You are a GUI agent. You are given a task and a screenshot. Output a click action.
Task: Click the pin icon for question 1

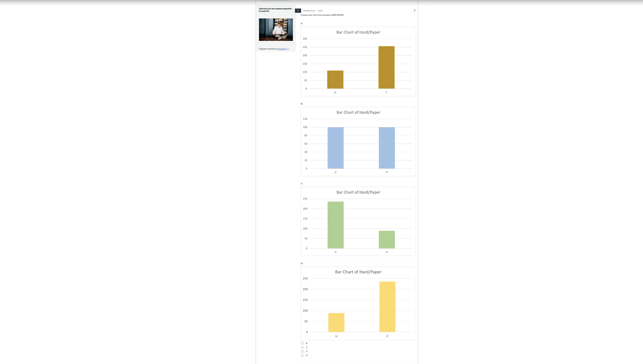click(x=414, y=10)
